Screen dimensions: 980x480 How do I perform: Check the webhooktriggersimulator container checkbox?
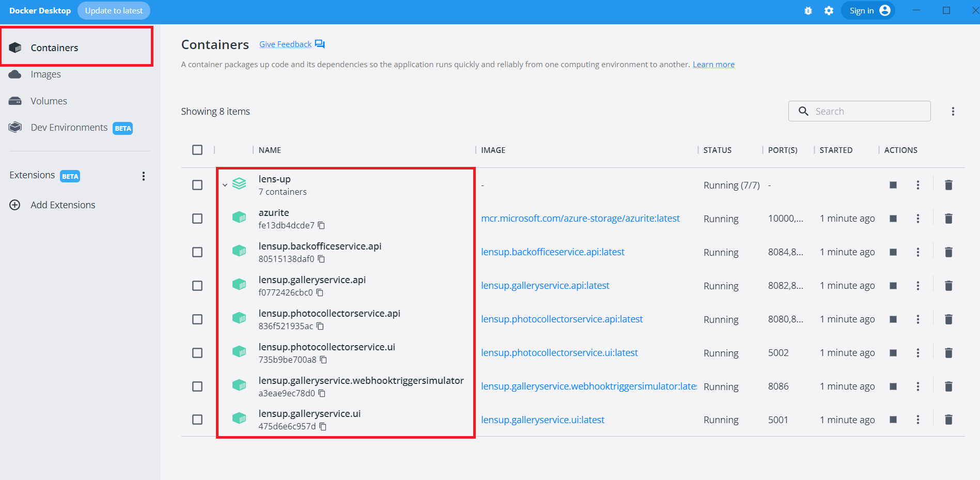tap(197, 386)
